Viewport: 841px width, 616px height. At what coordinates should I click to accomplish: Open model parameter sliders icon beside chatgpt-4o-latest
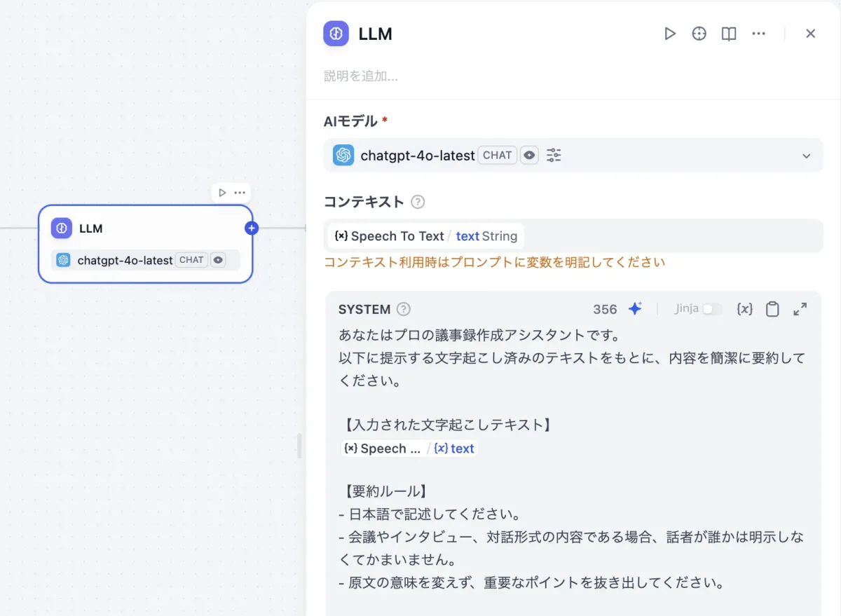(554, 156)
